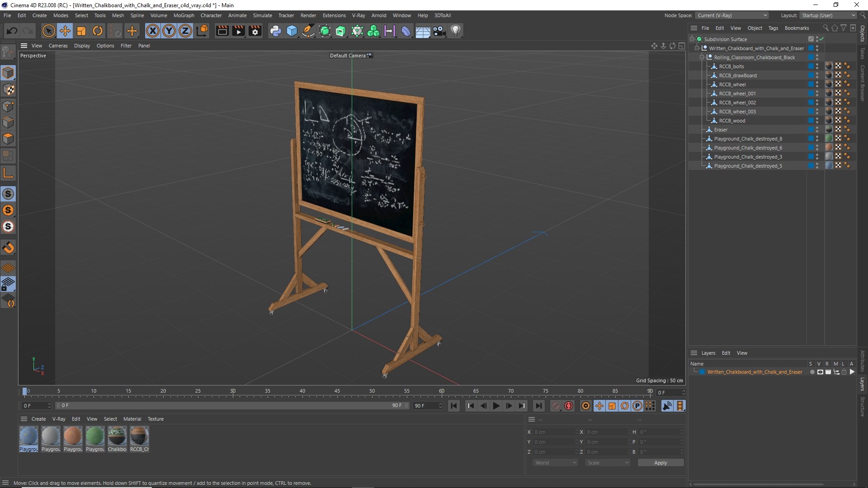Select the Chalkboa material swatch
This screenshot has width=868, height=488.
117,439
